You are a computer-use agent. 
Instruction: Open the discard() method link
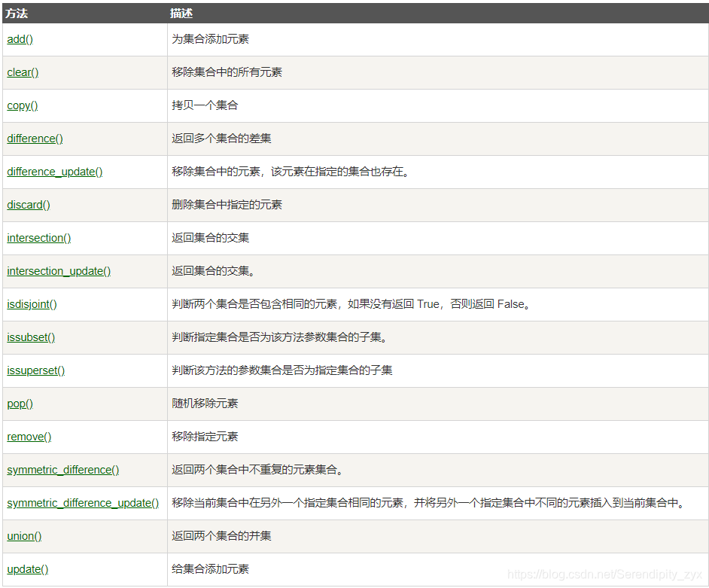[29, 205]
